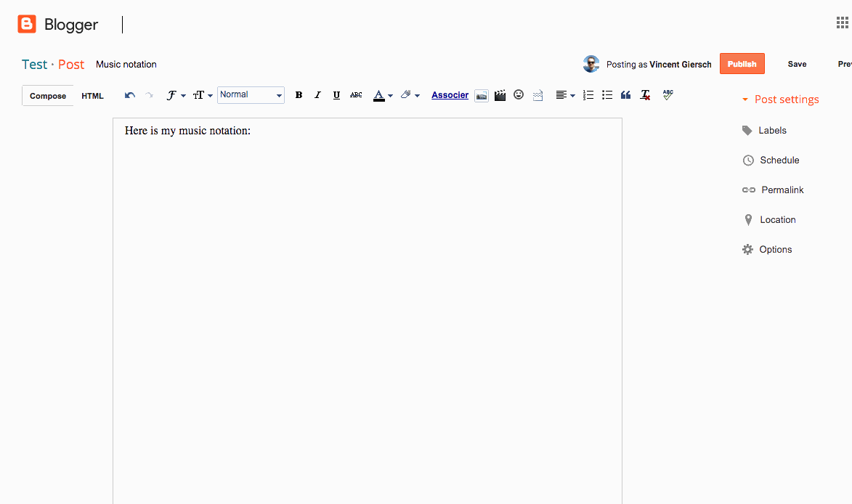This screenshot has height=504, width=852.
Task: Toggle italic formatting
Action: pyautogui.click(x=317, y=95)
